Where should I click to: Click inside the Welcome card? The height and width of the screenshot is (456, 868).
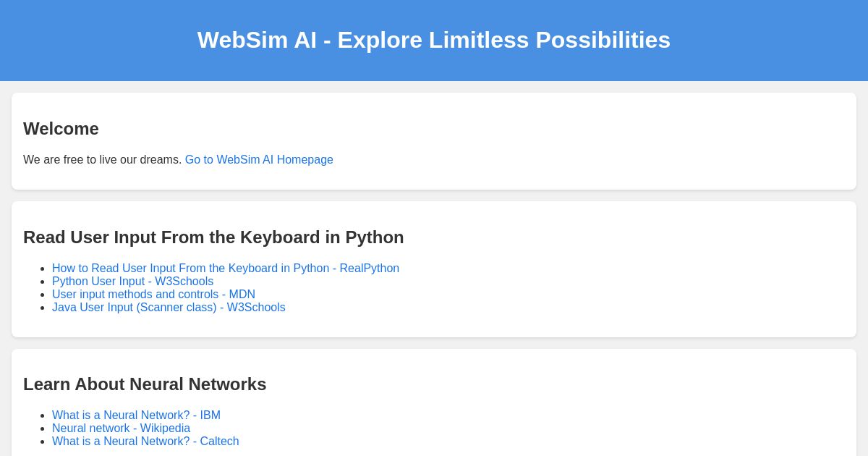579,141
